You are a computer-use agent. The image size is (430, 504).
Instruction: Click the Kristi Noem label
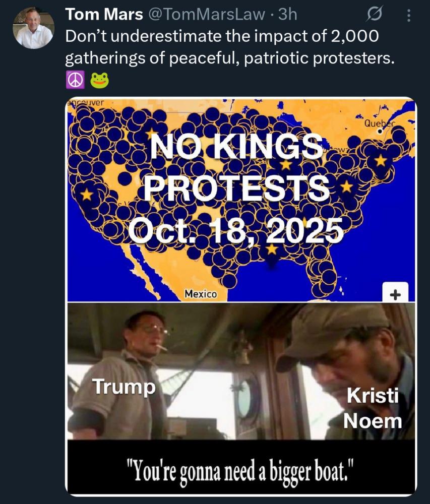[372, 407]
